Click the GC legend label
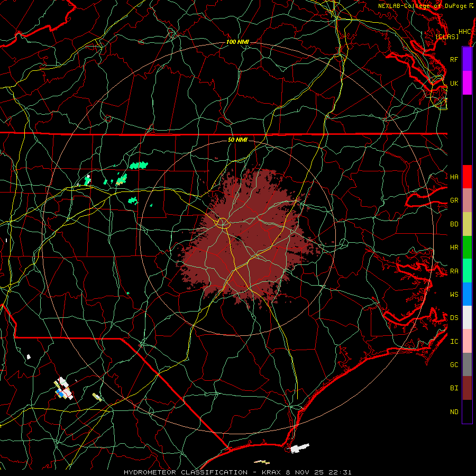The width and height of the screenshot is (476, 476). point(454,365)
